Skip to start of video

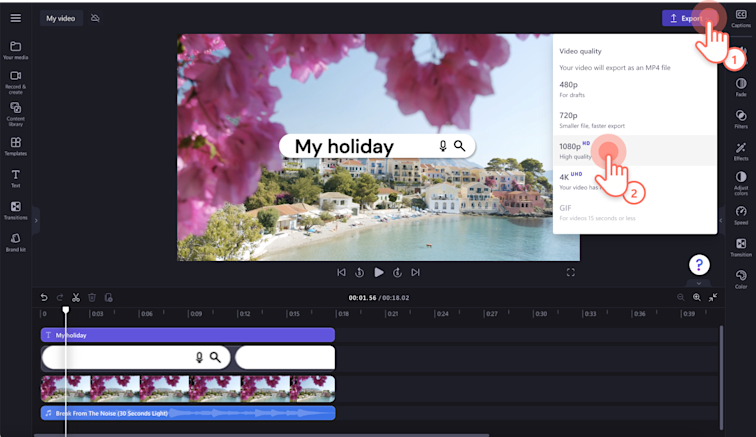point(341,273)
